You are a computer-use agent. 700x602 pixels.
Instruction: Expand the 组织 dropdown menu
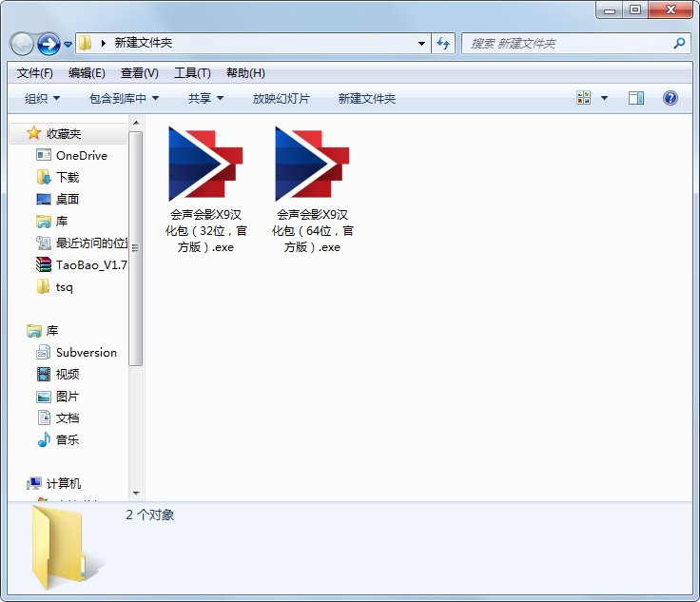click(42, 98)
